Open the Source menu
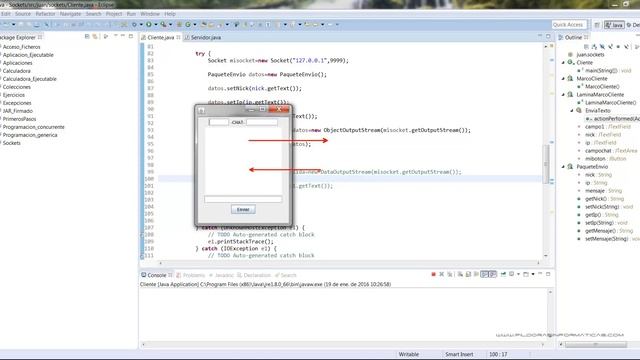 coord(23,14)
